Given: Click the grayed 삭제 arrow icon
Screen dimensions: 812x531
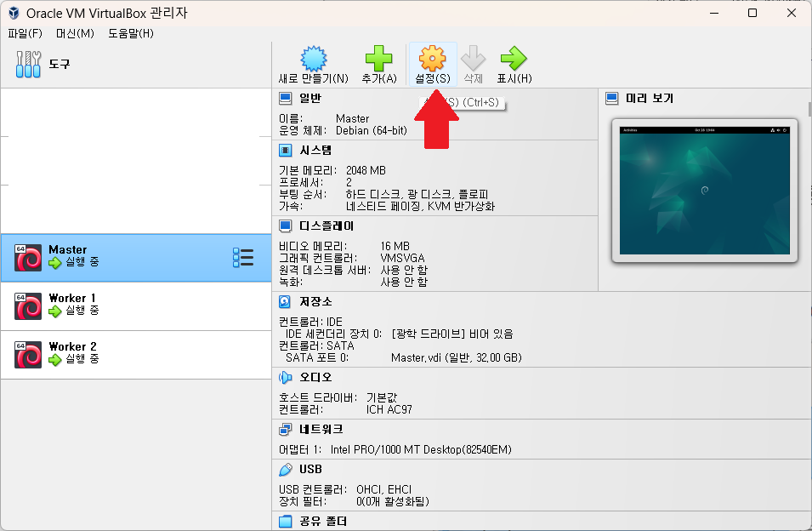Looking at the screenshot, I should (x=474, y=59).
